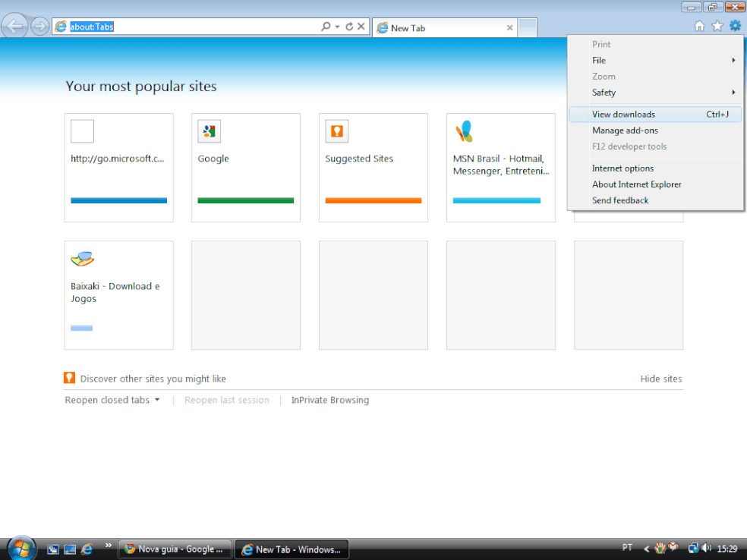Launch Internet Explorer from quick launch
This screenshot has width=747, height=560.
point(87,549)
